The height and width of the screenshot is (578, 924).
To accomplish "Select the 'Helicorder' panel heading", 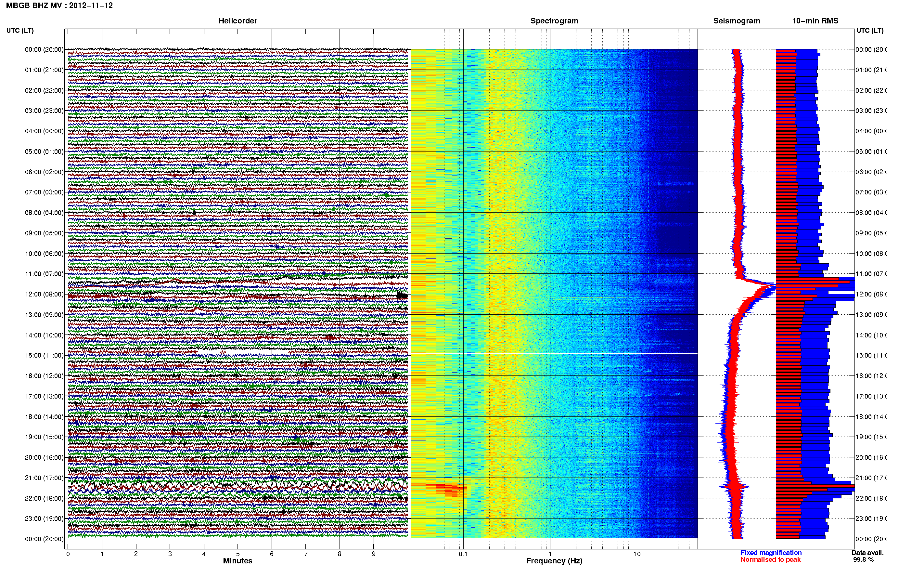I will click(x=237, y=21).
